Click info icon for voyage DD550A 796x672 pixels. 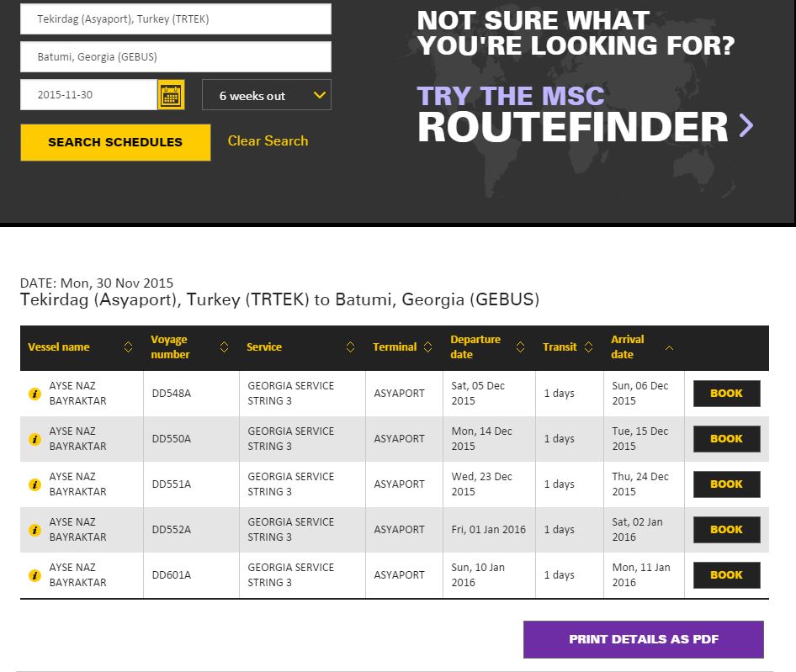point(34,439)
